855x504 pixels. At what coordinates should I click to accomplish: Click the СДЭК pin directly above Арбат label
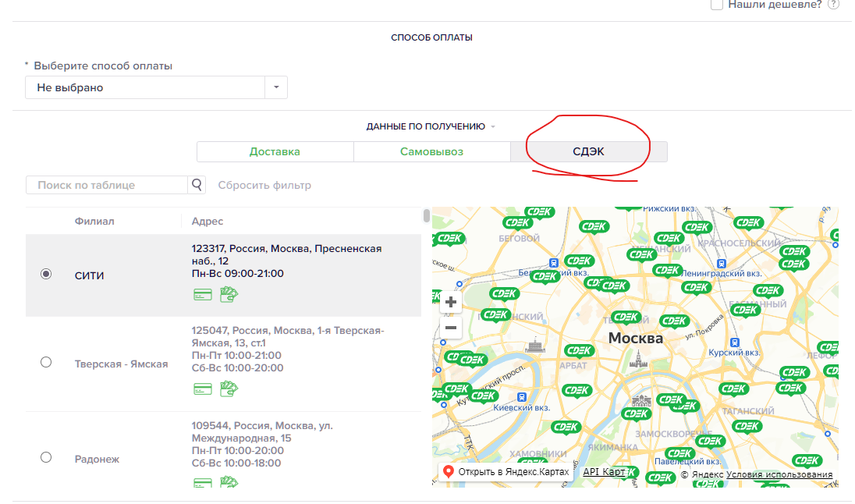[x=579, y=351]
